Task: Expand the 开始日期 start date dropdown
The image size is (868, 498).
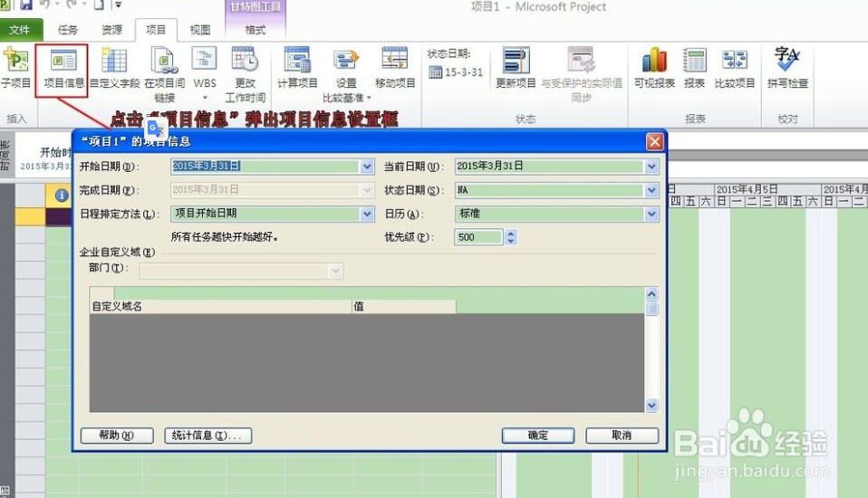Action: [x=367, y=167]
